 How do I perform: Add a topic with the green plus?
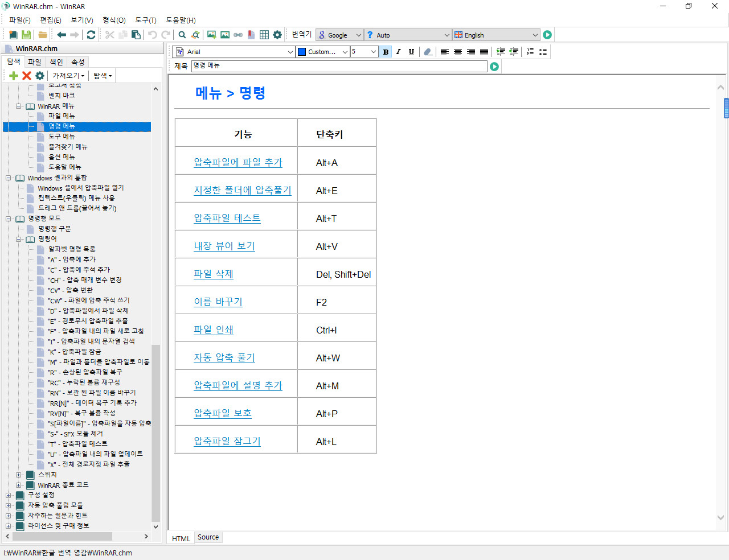(x=14, y=76)
